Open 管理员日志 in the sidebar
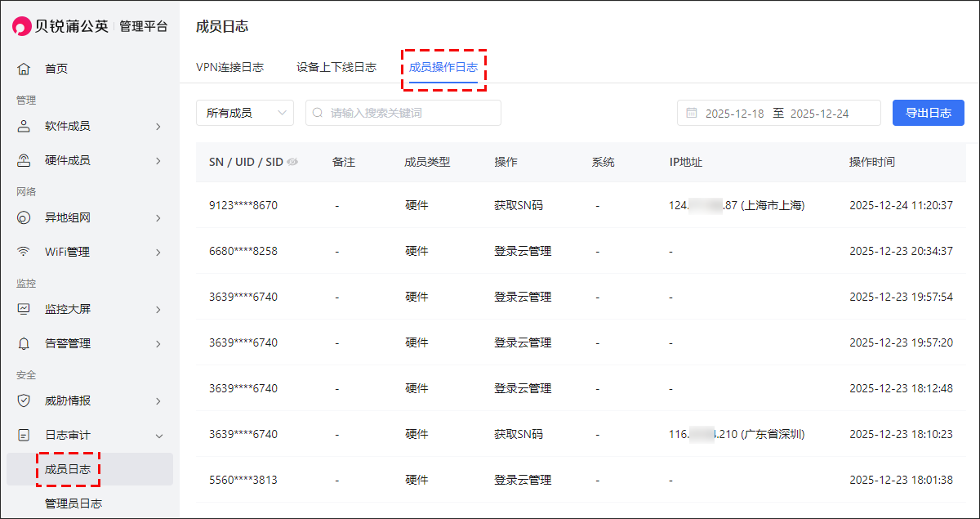 point(73,503)
